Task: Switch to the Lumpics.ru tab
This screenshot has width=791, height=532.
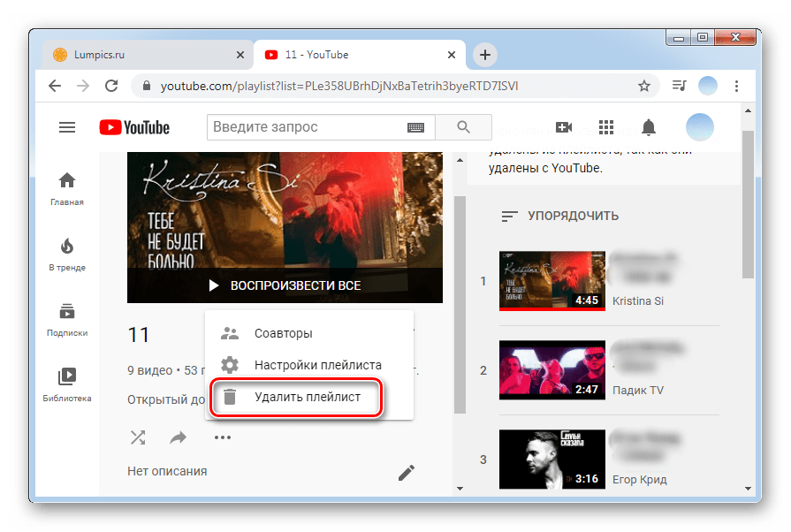Action: 147,55
